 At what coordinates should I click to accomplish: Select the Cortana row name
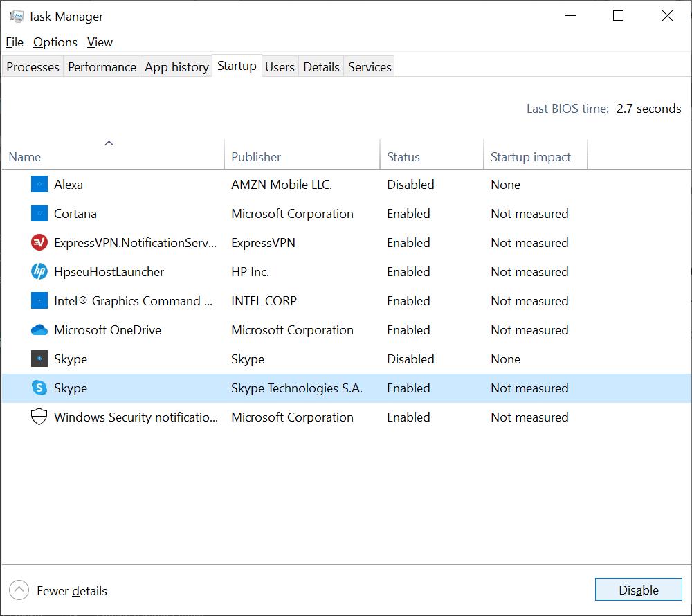[75, 214]
